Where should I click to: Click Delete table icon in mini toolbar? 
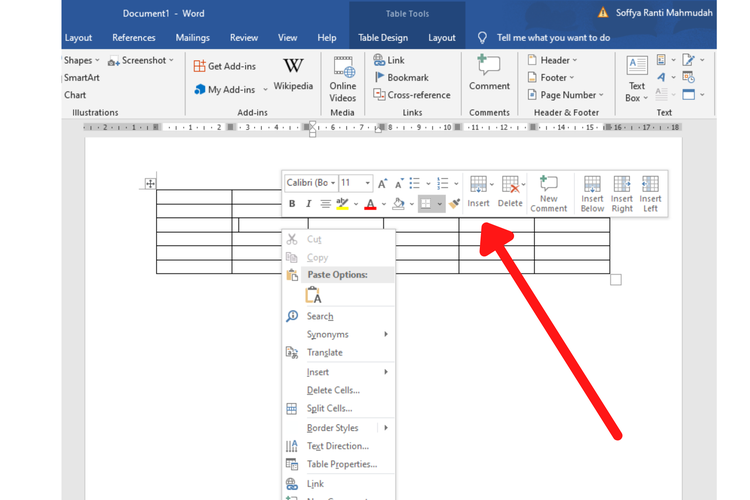[x=510, y=185]
